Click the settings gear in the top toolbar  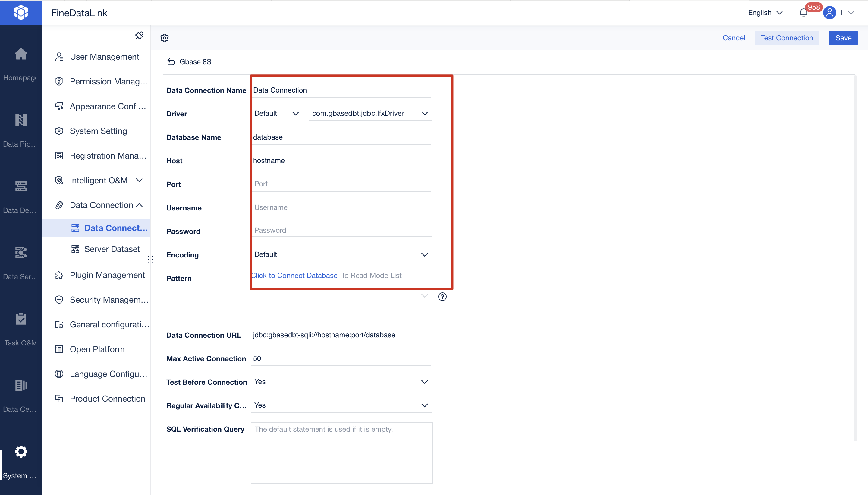coord(165,38)
